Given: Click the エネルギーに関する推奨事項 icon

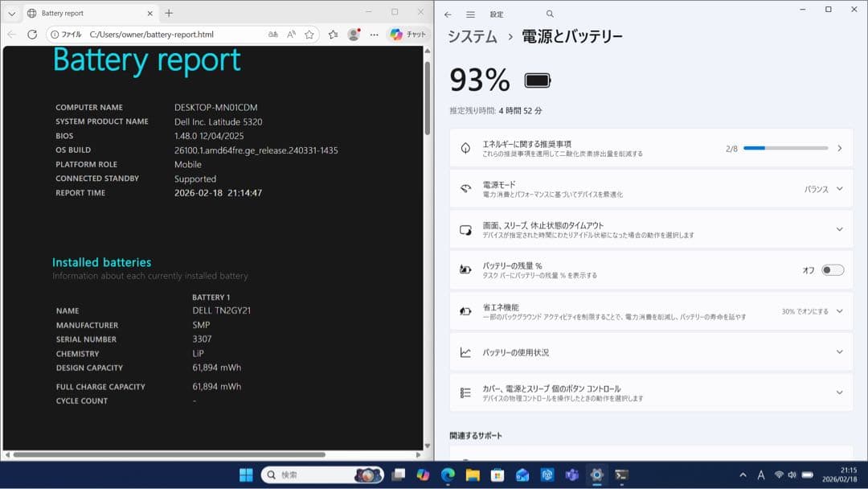Looking at the screenshot, I should tap(465, 147).
